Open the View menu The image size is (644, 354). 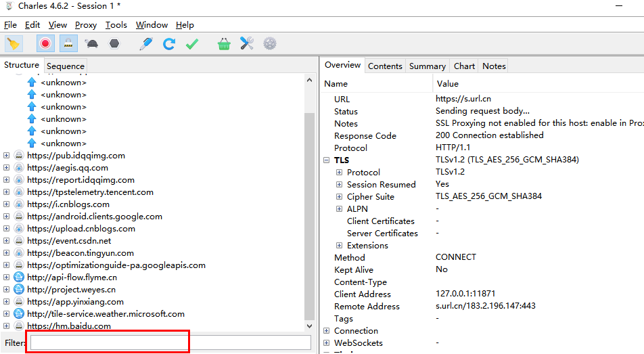pos(57,25)
